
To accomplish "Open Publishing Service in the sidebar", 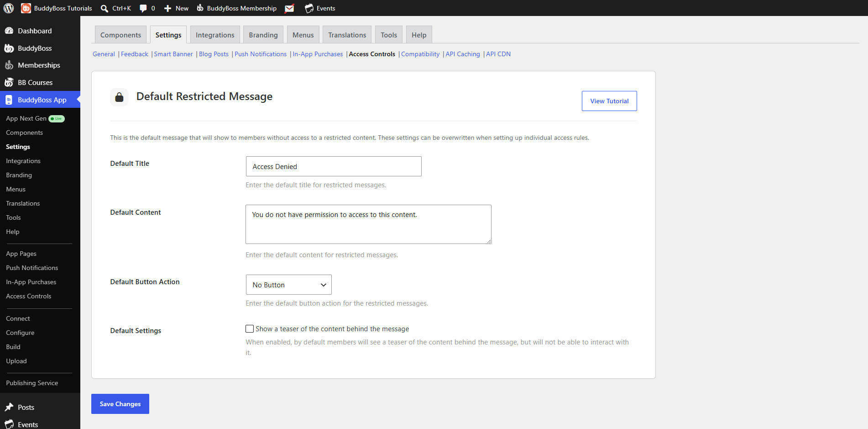I will [x=32, y=383].
